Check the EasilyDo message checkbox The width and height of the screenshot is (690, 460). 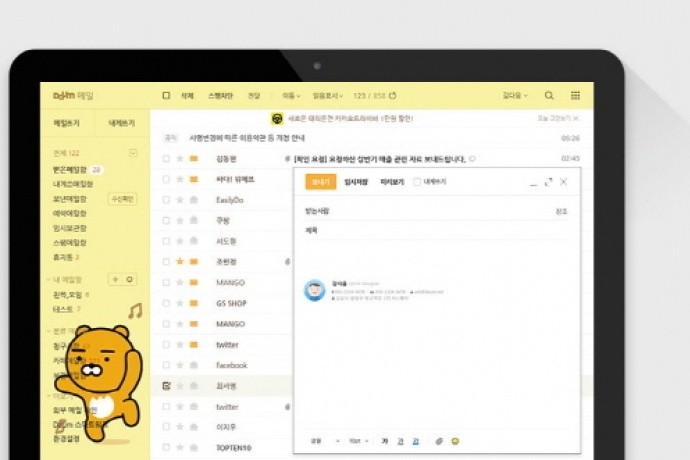tap(166, 200)
